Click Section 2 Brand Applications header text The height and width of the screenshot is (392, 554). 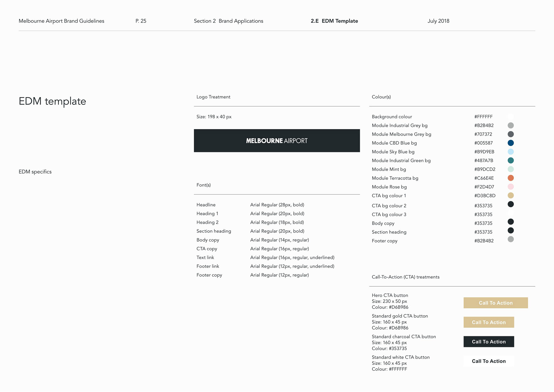coord(228,21)
